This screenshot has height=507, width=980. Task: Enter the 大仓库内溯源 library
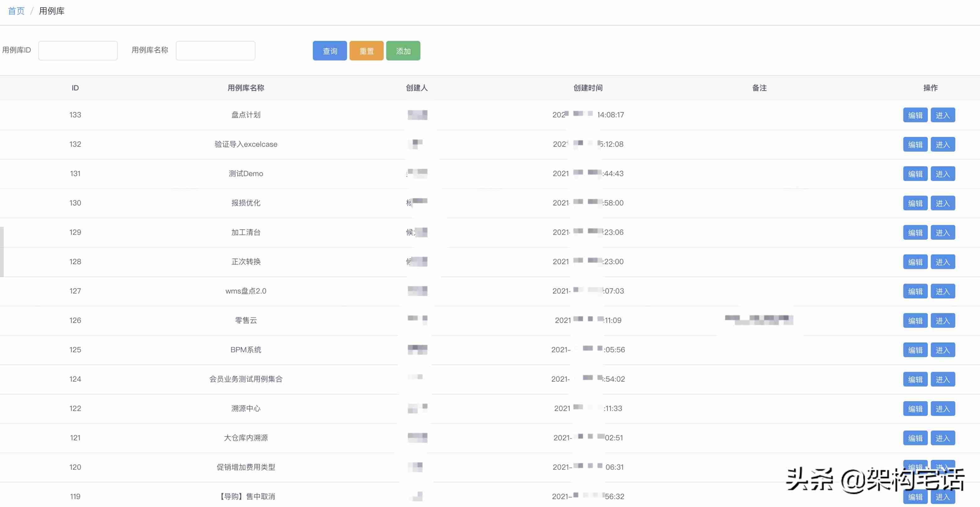point(943,438)
